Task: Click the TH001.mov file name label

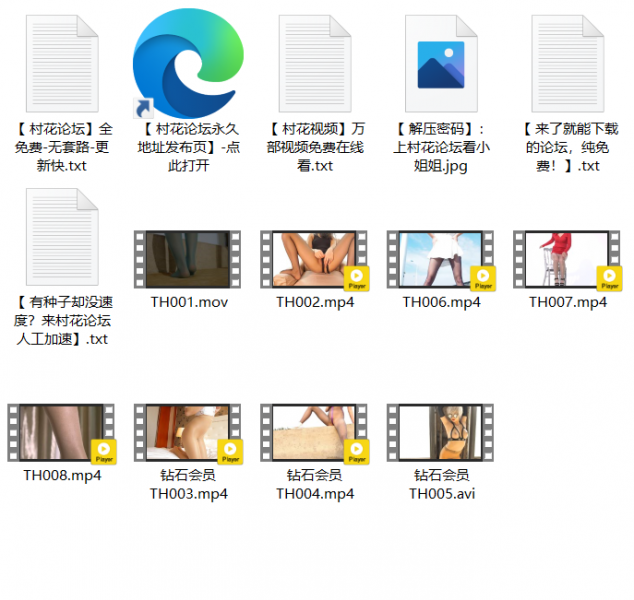Action: tap(188, 302)
